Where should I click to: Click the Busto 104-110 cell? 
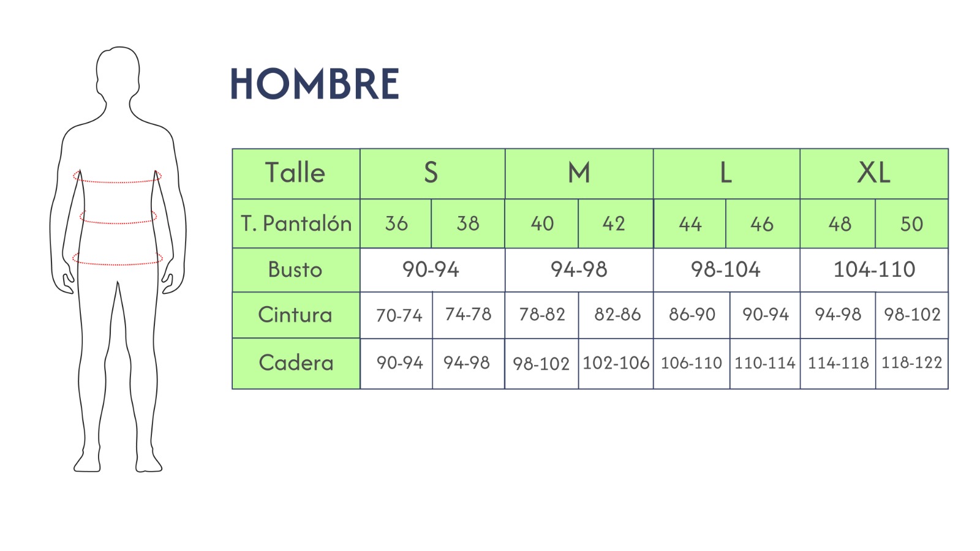click(873, 269)
